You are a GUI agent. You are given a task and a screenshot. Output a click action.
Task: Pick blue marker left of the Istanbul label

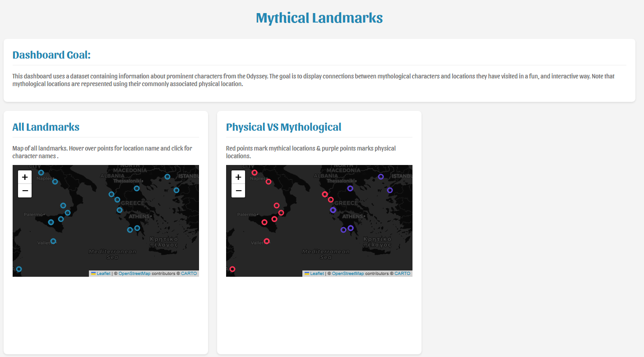point(167,177)
